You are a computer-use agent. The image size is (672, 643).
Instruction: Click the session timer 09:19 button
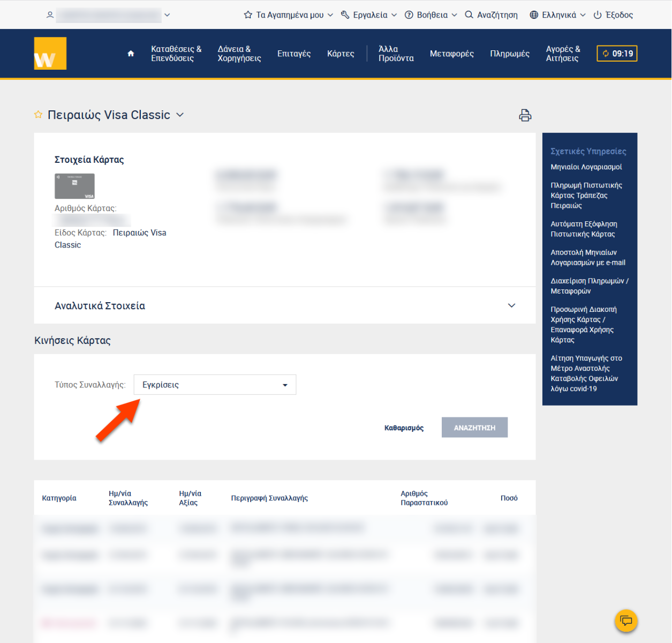(x=617, y=54)
